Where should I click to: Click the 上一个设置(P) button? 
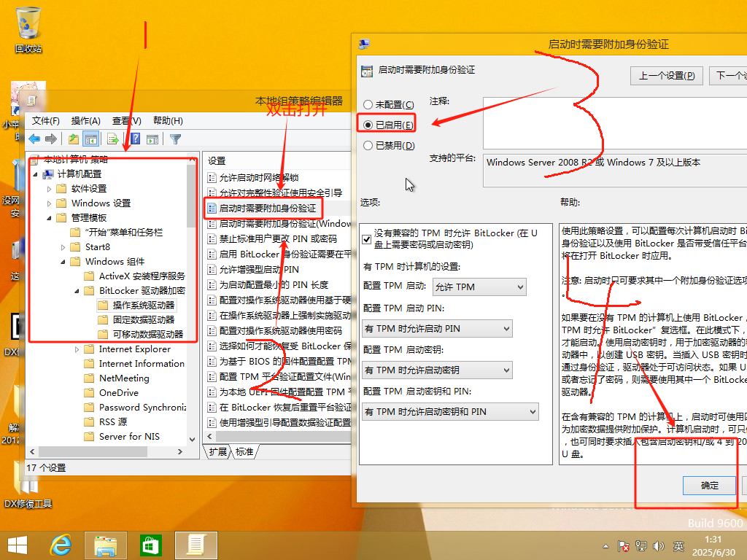[667, 76]
